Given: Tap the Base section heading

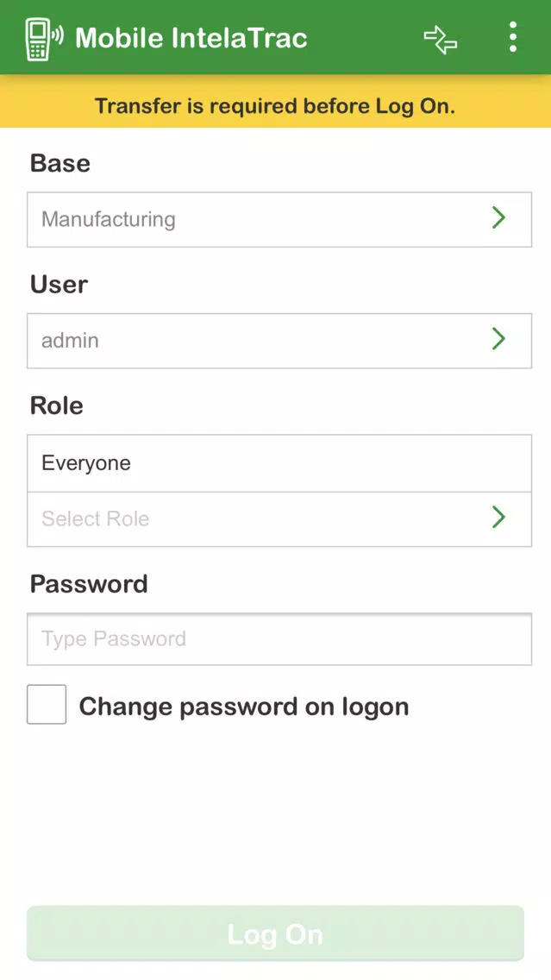Looking at the screenshot, I should point(60,163).
